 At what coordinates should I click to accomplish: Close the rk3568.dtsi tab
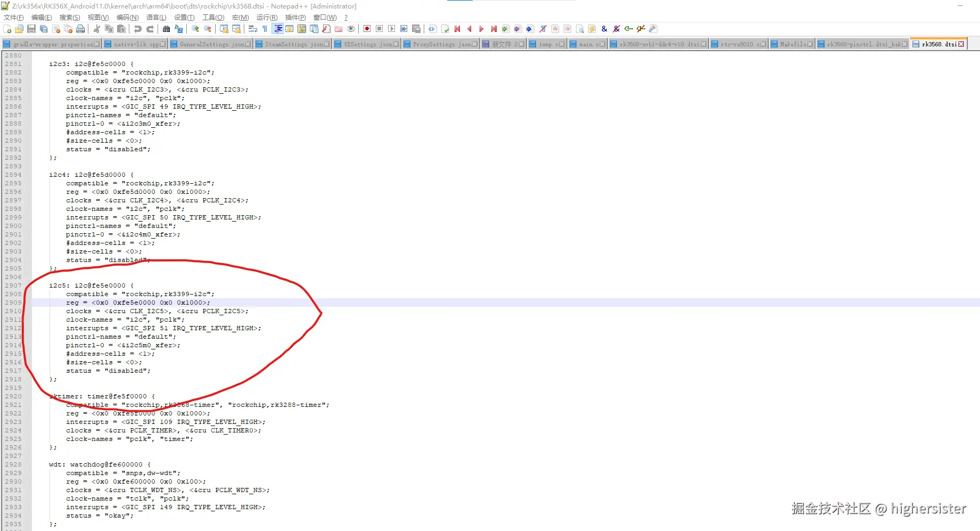pos(961,44)
